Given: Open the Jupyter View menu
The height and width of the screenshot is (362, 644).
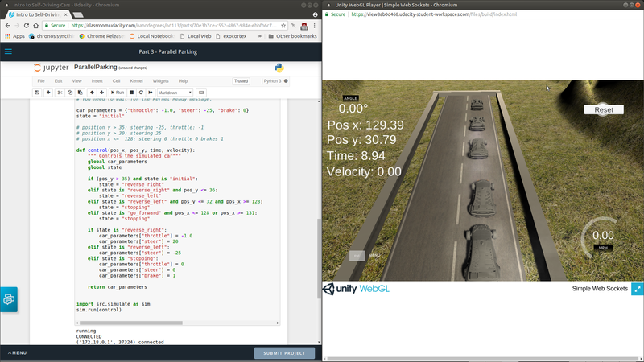Looking at the screenshot, I should [76, 81].
